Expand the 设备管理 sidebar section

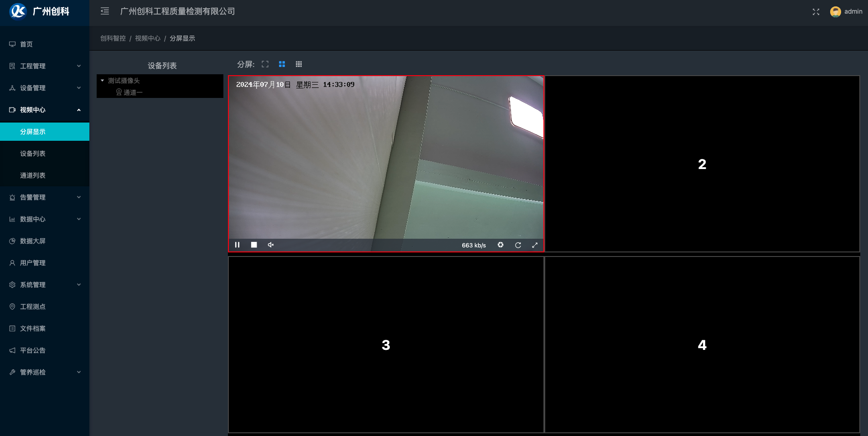coord(45,87)
